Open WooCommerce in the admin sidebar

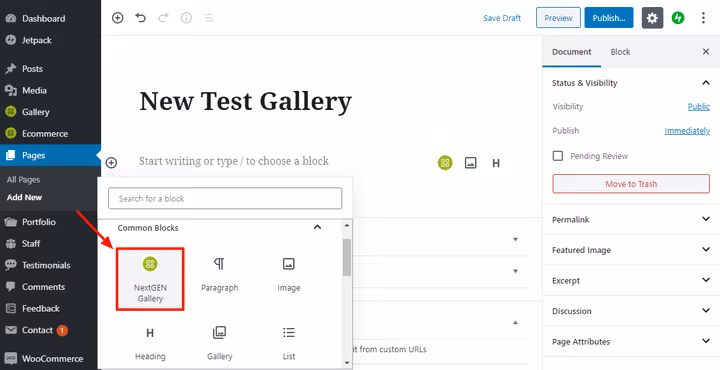tap(52, 359)
